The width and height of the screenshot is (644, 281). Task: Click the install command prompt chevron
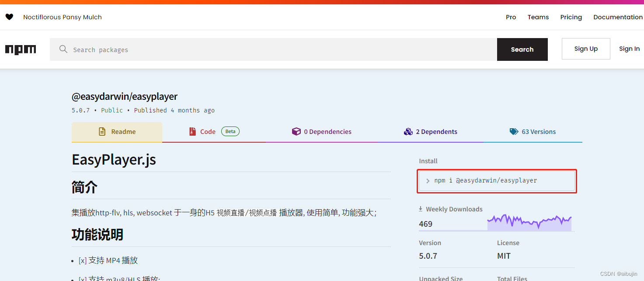coord(428,181)
